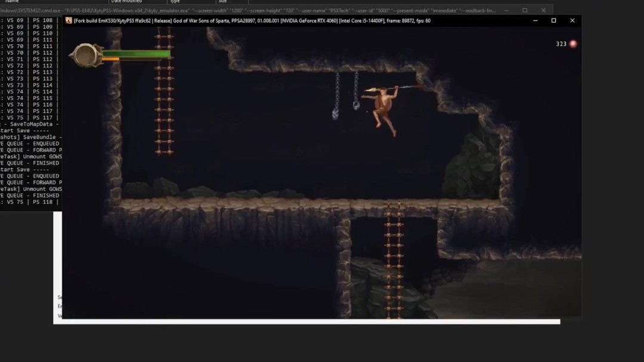644x362 pixels.
Task: Sort File Explorer by Date modified column
Action: [126, 1]
